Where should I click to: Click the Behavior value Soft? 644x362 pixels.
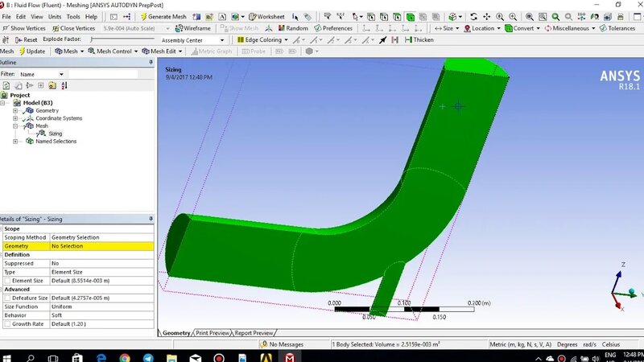101,315
